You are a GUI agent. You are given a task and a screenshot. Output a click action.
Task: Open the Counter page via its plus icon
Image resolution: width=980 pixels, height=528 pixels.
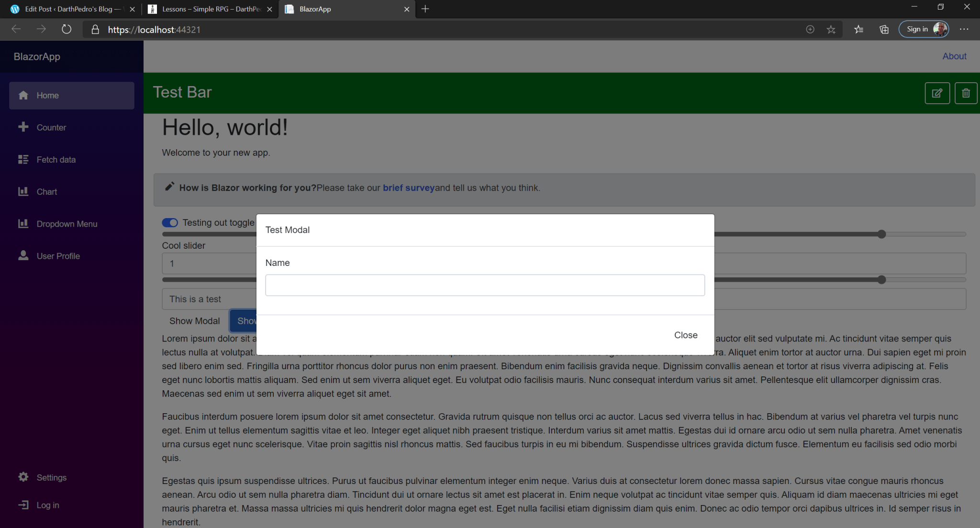(52, 127)
